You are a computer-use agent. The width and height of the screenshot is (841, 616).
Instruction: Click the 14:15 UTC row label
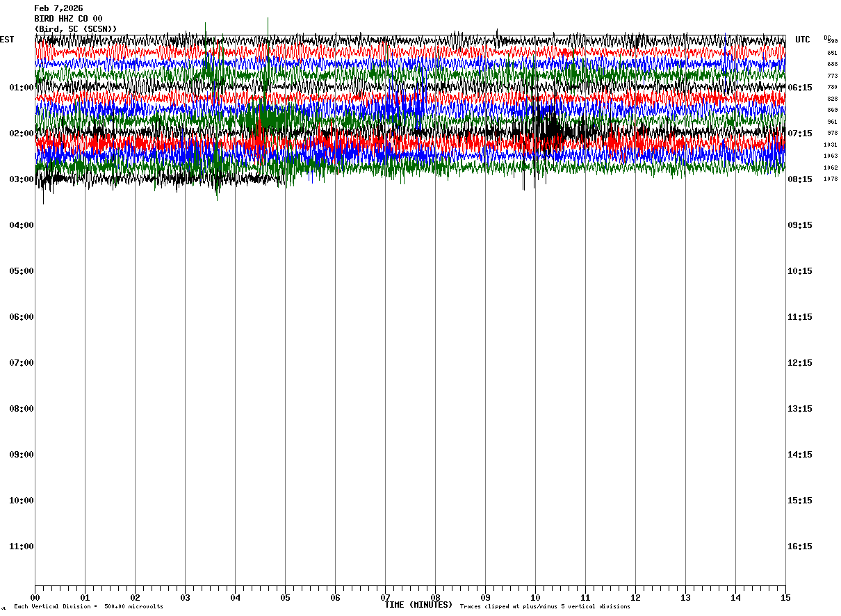point(800,455)
